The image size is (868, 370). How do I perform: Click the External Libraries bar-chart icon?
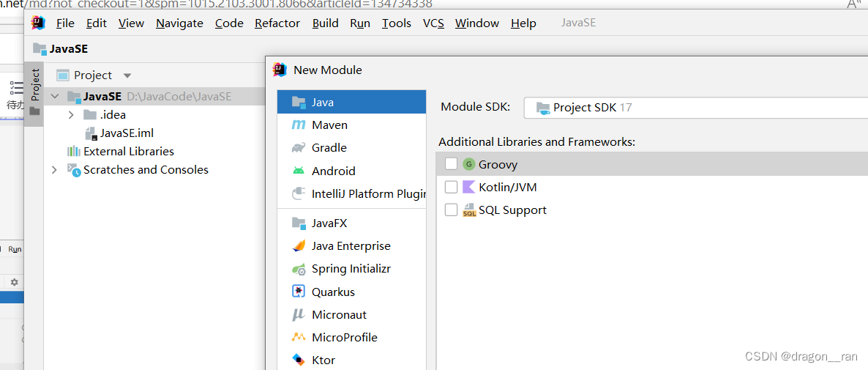74,151
